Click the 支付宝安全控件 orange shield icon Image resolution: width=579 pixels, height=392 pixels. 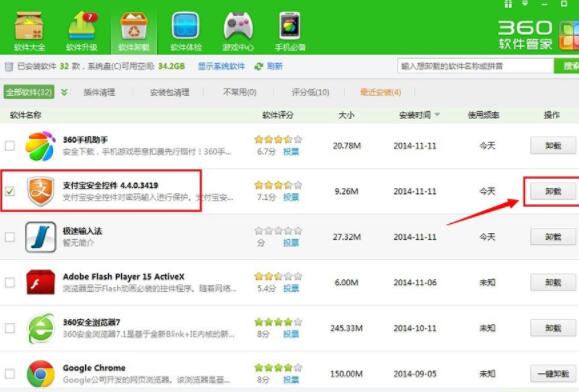(41, 191)
